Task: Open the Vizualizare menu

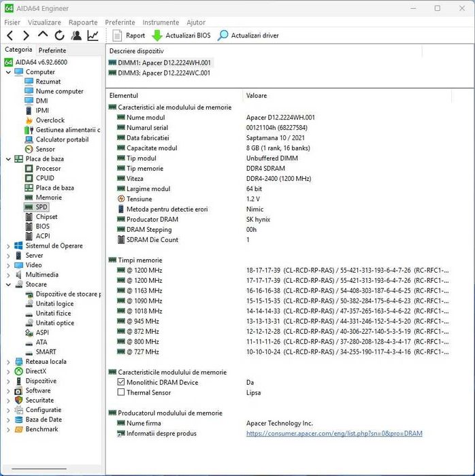Action: pyautogui.click(x=44, y=22)
